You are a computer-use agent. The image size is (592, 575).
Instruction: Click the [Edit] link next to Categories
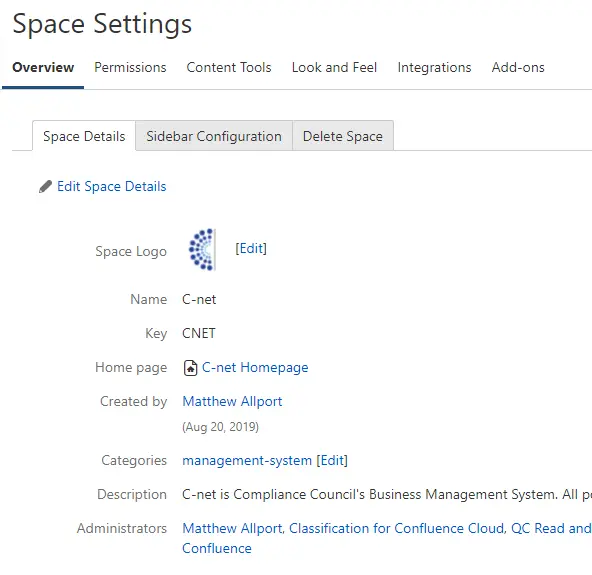(x=332, y=461)
